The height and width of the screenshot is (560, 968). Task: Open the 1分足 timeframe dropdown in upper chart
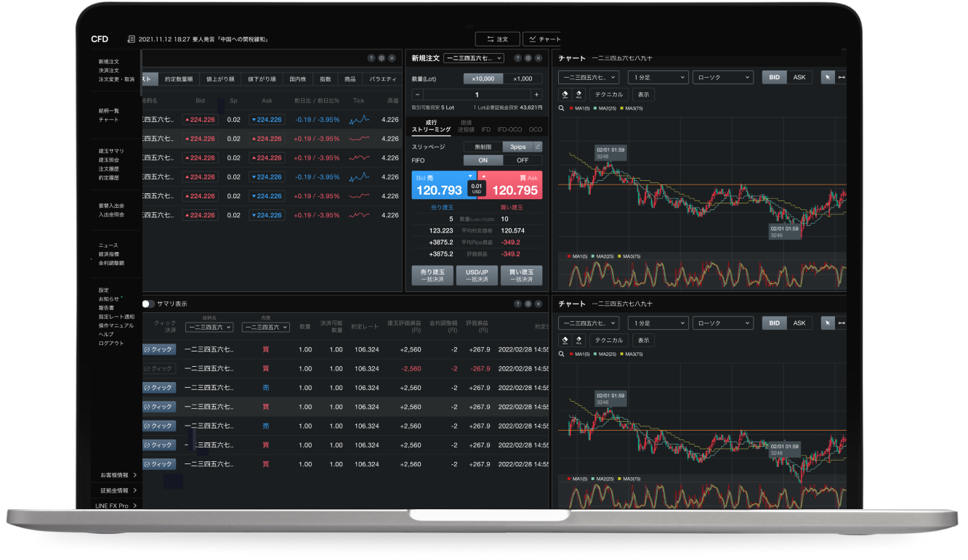[x=658, y=77]
